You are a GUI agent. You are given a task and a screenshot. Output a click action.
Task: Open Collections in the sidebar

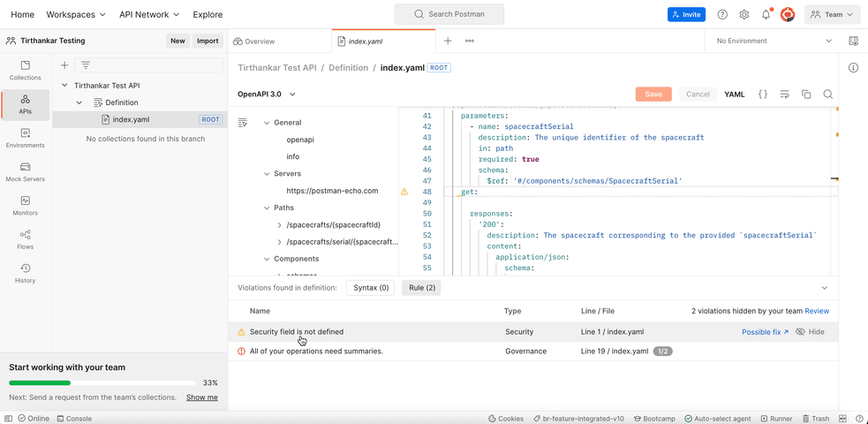[x=25, y=71]
